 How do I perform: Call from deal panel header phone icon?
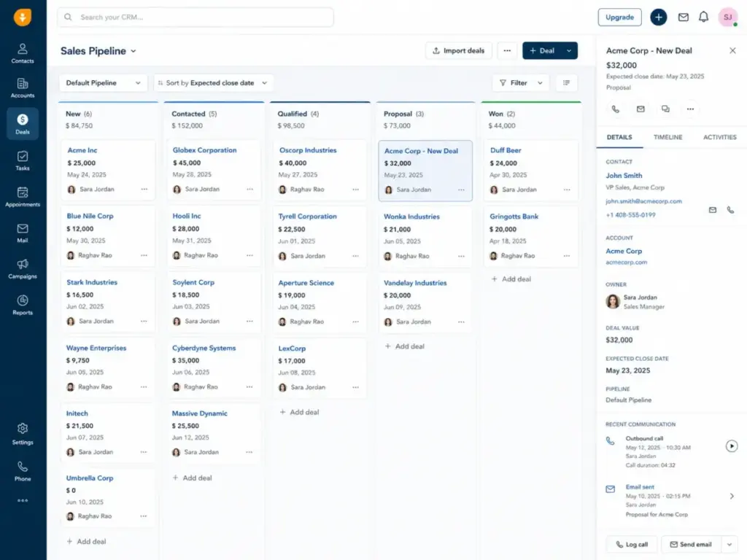pyautogui.click(x=616, y=109)
